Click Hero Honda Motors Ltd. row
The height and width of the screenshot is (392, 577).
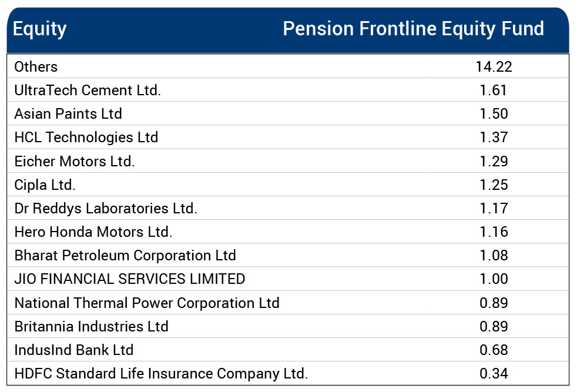coord(93,232)
